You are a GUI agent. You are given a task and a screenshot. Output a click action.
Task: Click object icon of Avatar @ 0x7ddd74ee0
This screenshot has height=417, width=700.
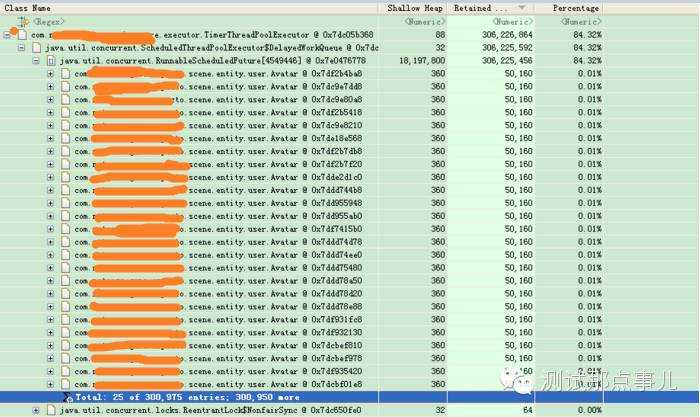click(66, 254)
